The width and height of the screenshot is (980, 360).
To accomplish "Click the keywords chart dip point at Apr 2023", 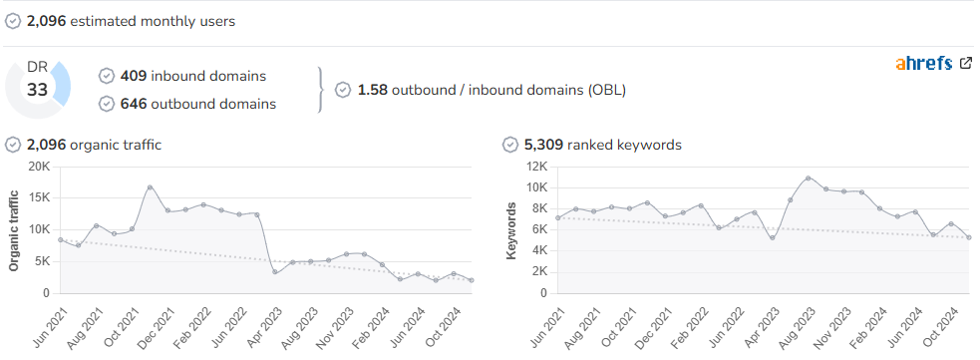I will 773,238.
